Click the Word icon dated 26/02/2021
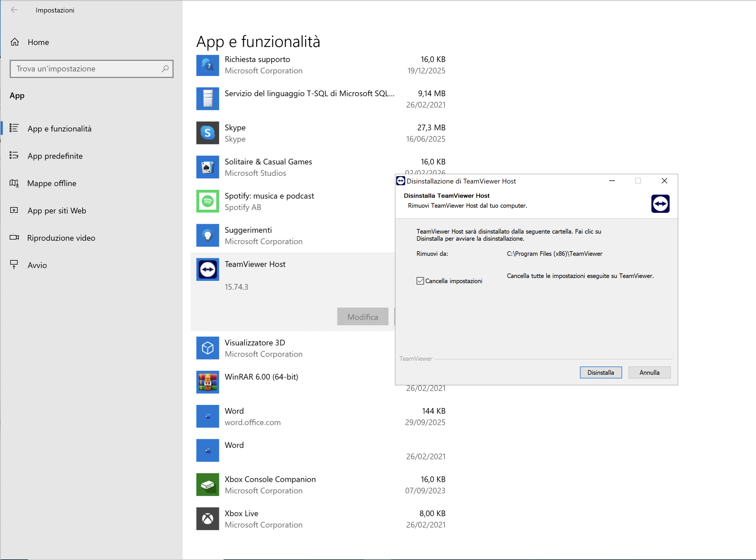Viewport: 756px width, 560px height. click(x=208, y=451)
